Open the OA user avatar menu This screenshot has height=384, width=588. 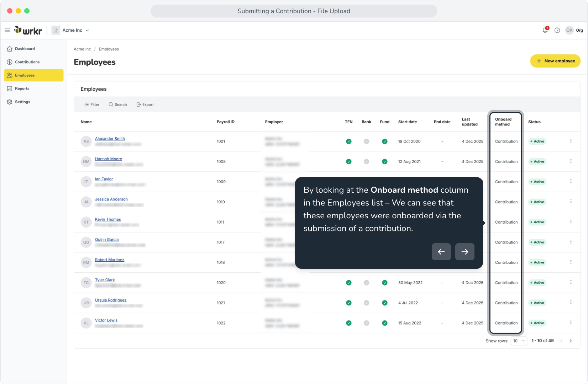coord(569,30)
